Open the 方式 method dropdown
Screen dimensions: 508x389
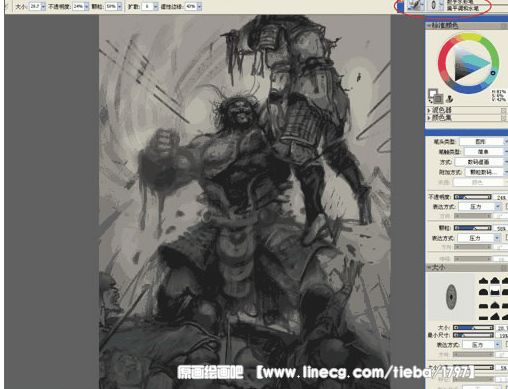click(481, 162)
